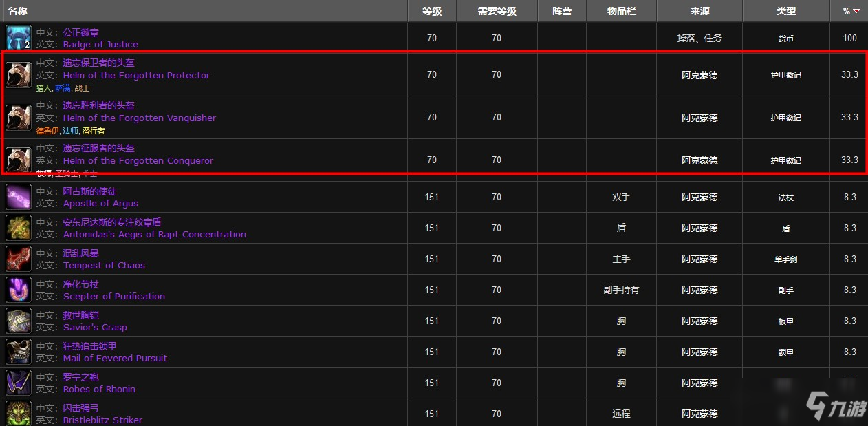Open the 遗忘保卫者的头盔 item link
Viewport: 868px width, 426px height.
click(99, 63)
